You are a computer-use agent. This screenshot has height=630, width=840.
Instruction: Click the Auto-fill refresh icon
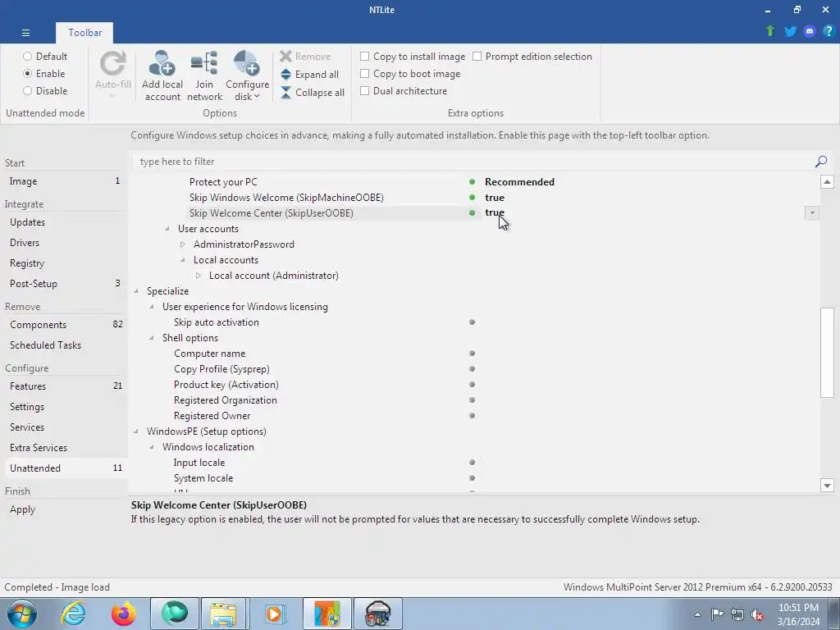[x=113, y=64]
